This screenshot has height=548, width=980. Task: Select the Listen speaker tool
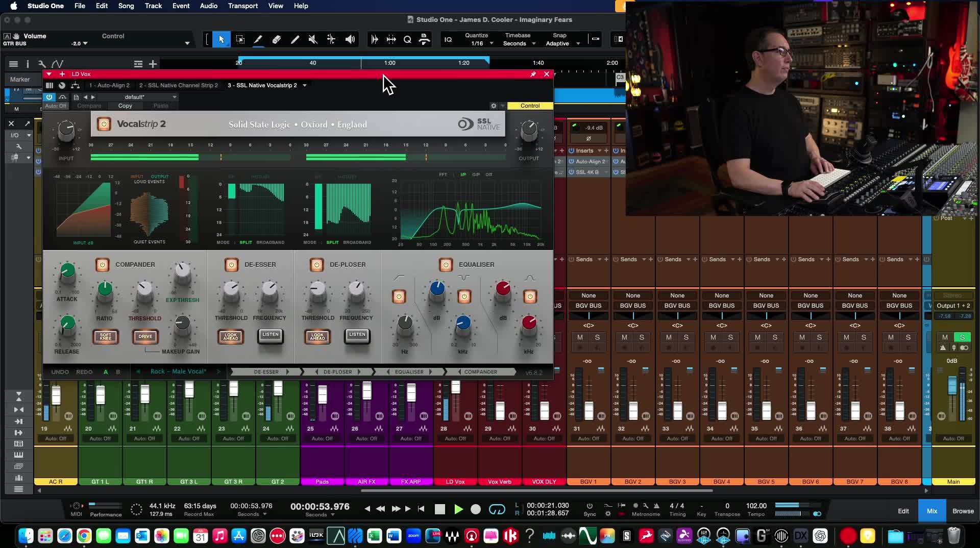coord(350,39)
